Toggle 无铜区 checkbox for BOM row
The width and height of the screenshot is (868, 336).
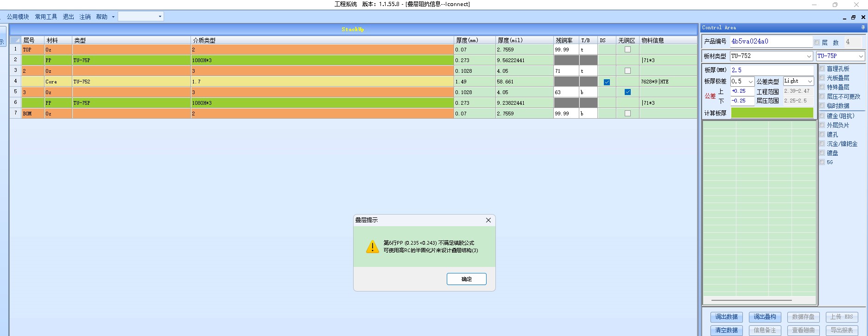click(627, 114)
